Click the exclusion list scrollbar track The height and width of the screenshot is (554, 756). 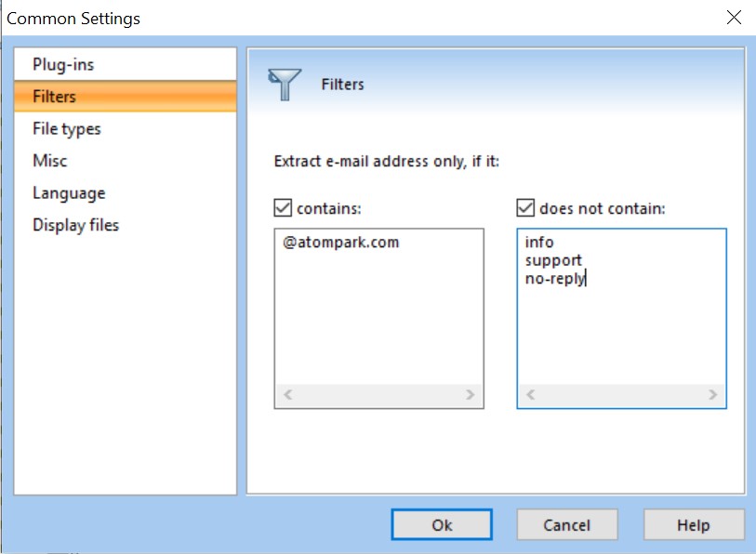point(621,395)
